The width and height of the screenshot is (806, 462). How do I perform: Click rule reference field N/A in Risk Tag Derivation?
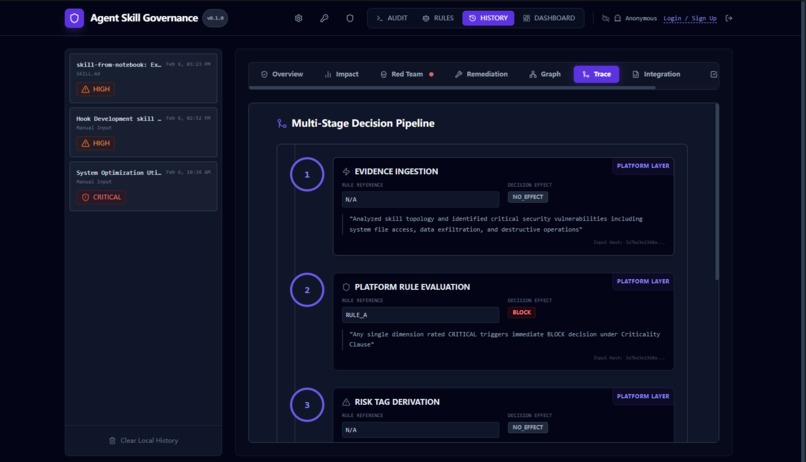pos(420,430)
